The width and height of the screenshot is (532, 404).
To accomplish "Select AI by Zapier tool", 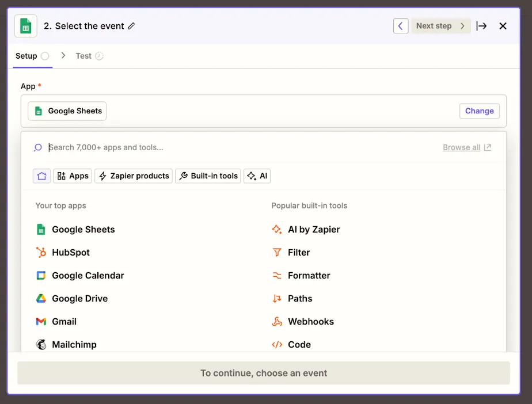I will click(314, 230).
